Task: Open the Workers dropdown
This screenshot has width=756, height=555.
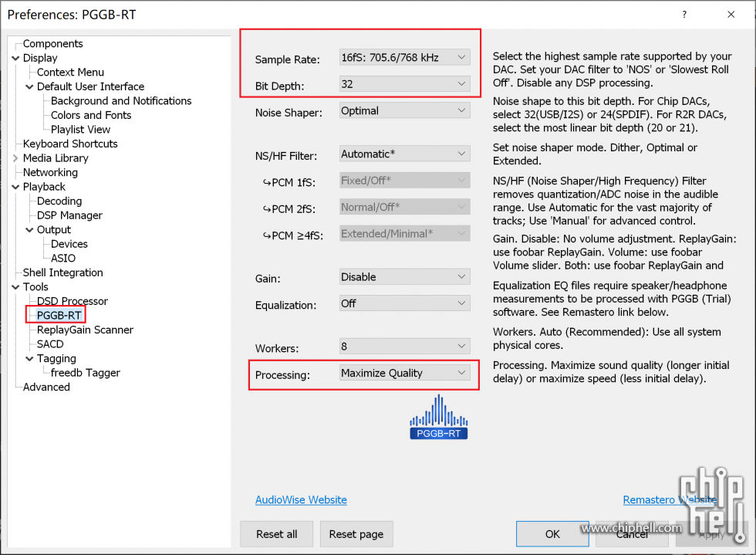Action: coord(404,347)
